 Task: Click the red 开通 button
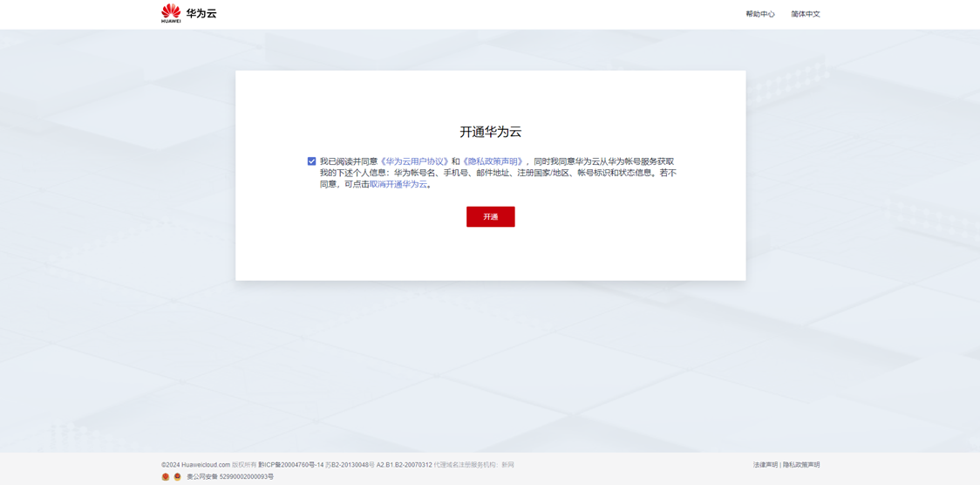point(491,217)
